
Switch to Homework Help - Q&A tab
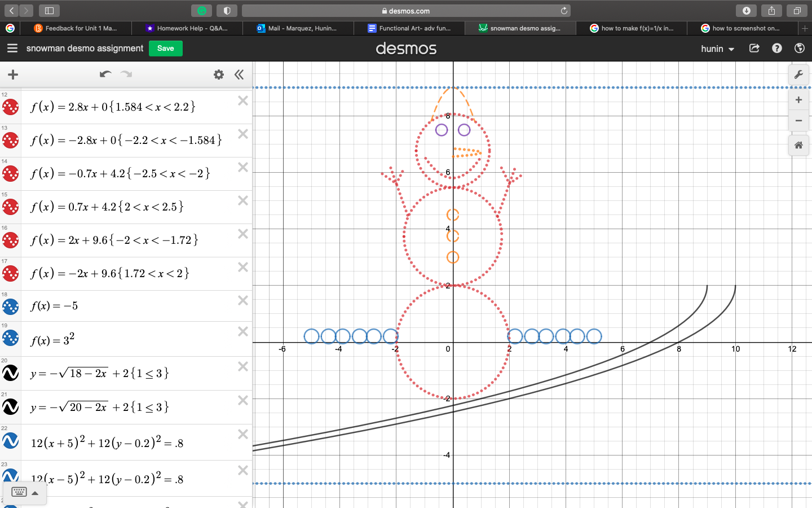(x=187, y=28)
